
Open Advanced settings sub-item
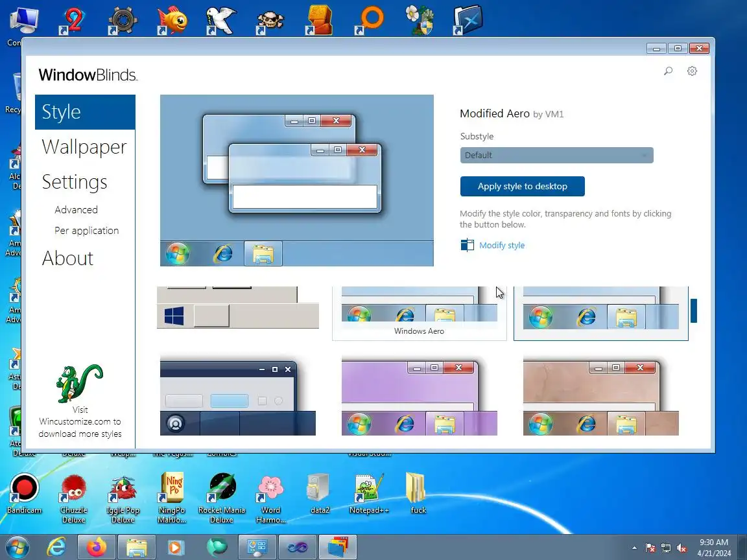(77, 209)
